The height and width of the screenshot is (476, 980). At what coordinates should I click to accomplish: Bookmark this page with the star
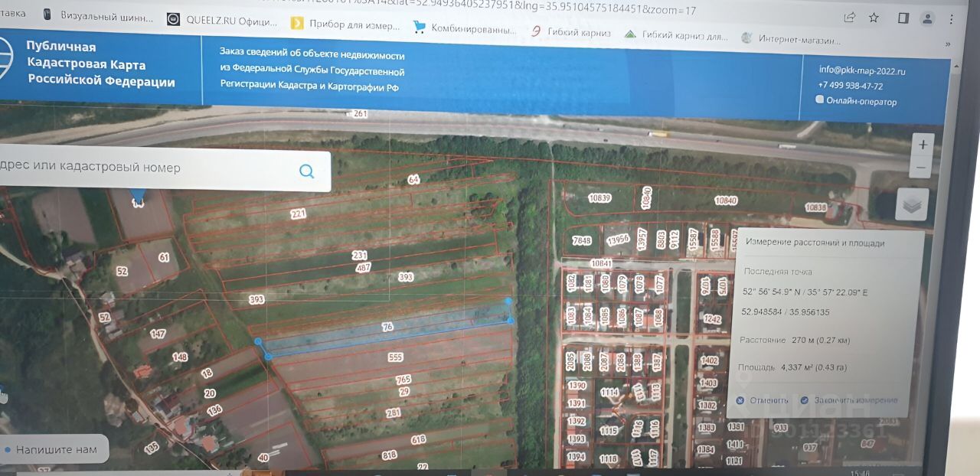(874, 18)
